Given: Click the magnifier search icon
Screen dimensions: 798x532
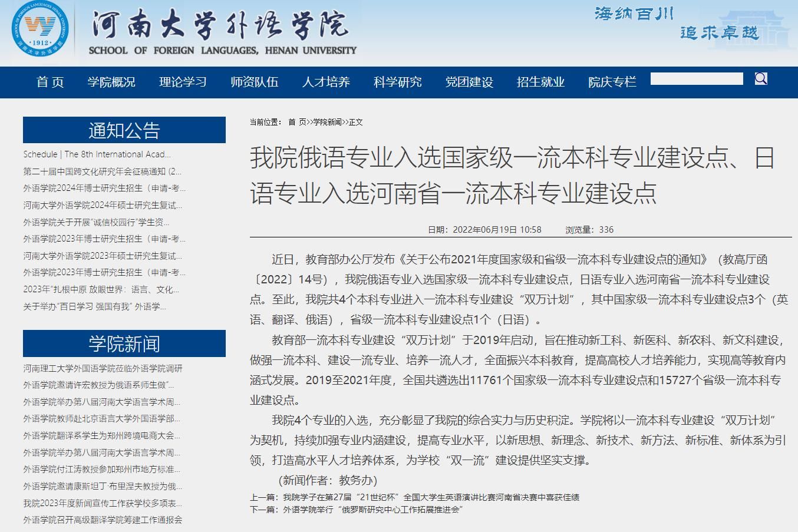Looking at the screenshot, I should pos(761,78).
